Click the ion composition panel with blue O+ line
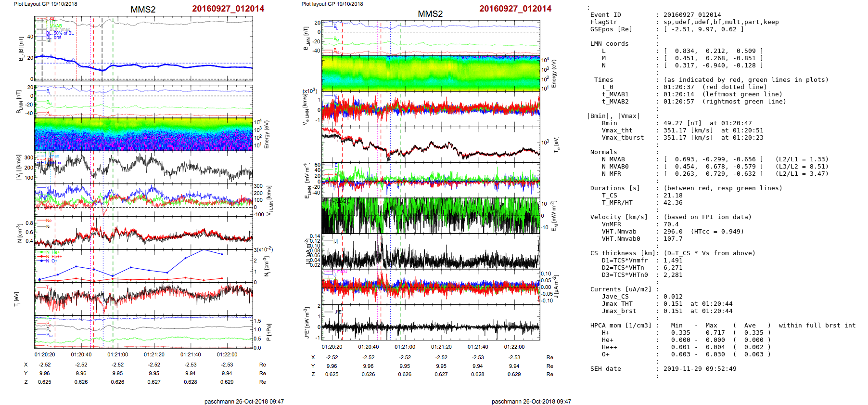 [x=143, y=266]
